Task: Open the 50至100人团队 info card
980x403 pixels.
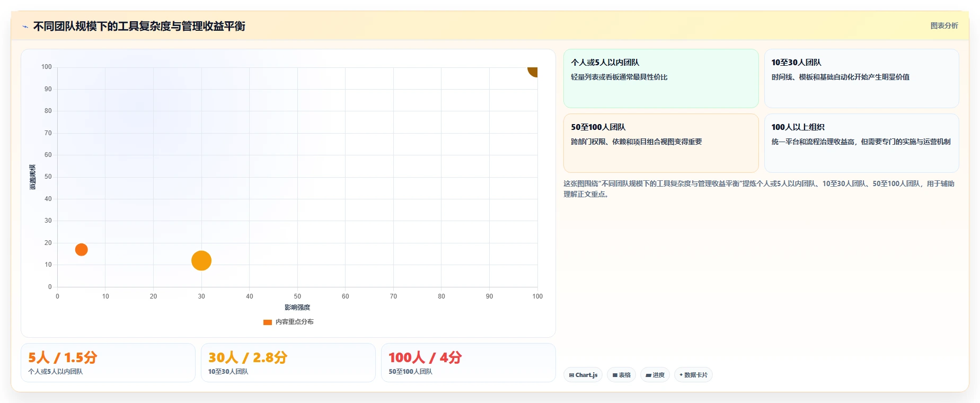Action: [661, 143]
